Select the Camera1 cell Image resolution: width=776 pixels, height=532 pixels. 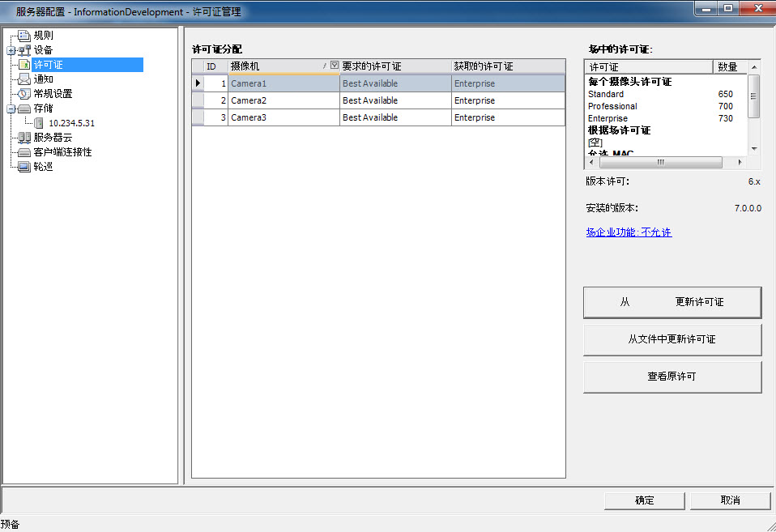point(284,83)
